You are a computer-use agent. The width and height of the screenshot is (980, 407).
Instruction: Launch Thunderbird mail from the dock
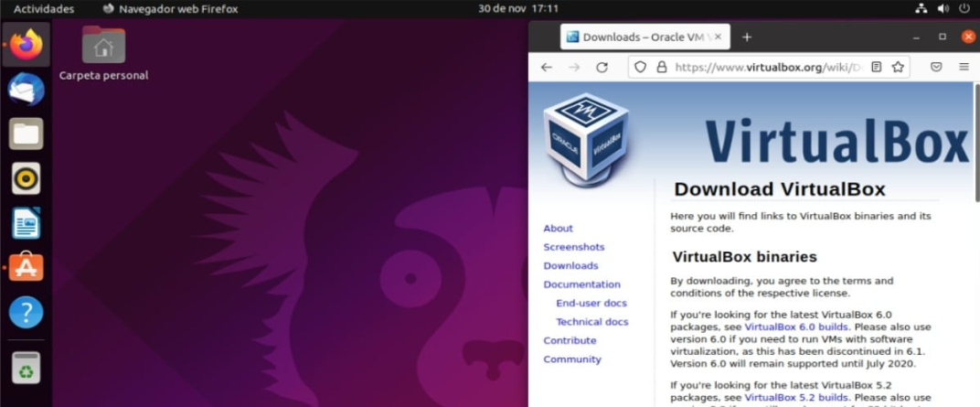coord(27,90)
